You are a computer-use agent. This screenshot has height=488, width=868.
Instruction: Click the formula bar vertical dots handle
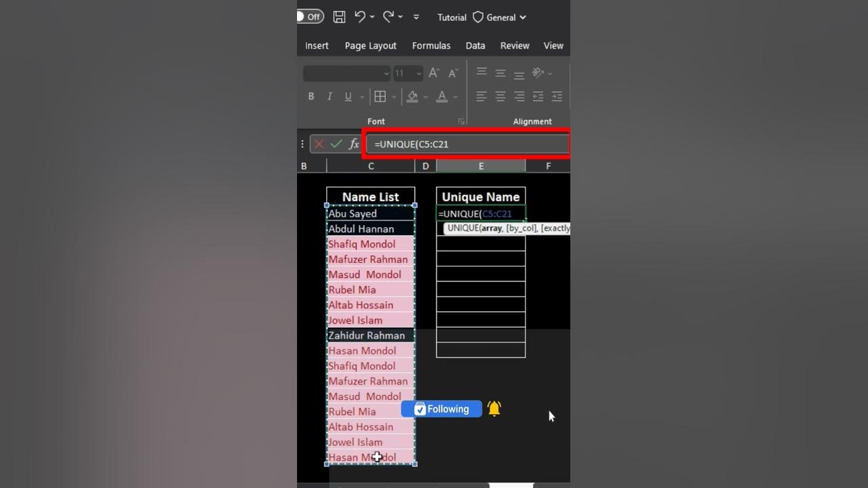tap(302, 144)
